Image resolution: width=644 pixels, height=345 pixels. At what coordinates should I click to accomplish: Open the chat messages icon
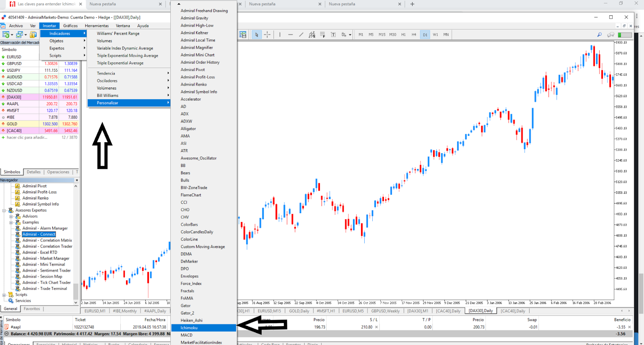pyautogui.click(x=611, y=35)
